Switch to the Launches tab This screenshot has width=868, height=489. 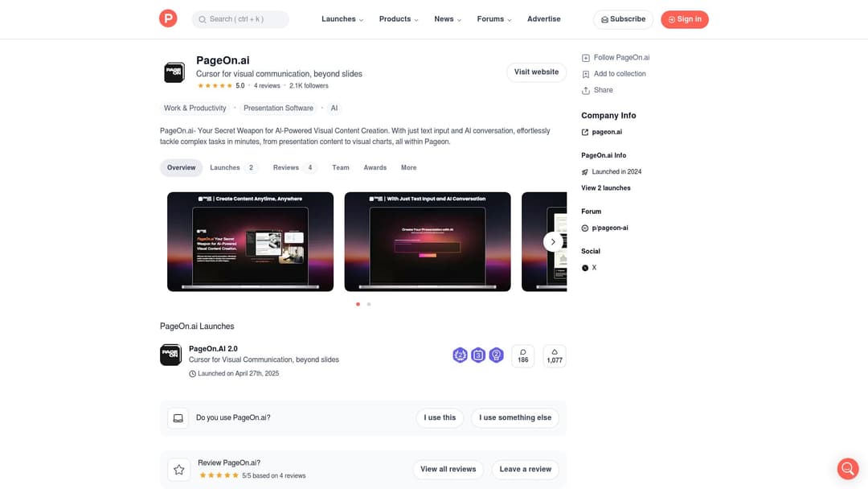click(x=233, y=168)
